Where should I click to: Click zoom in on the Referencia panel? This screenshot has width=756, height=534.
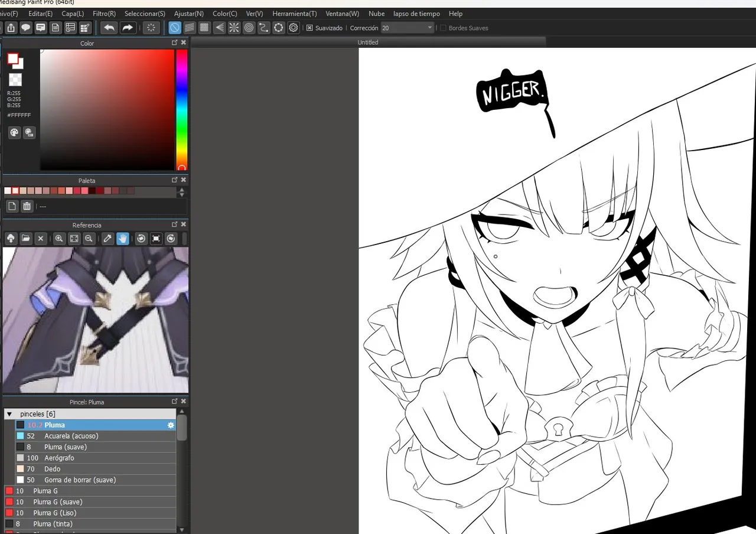(59, 239)
